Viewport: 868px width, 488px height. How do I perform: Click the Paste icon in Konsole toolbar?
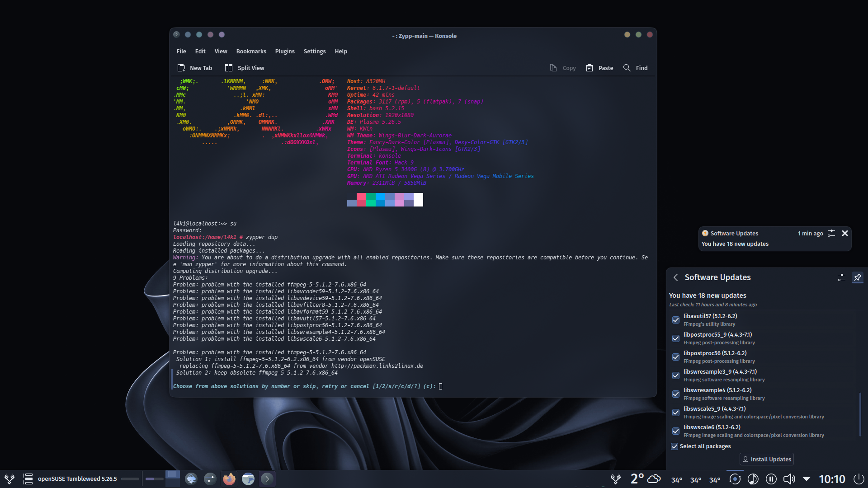589,67
